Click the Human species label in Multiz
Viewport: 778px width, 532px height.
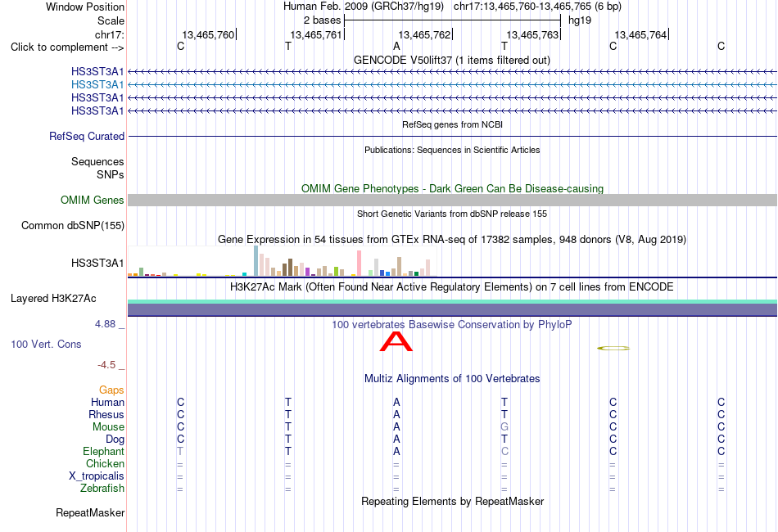(107, 402)
